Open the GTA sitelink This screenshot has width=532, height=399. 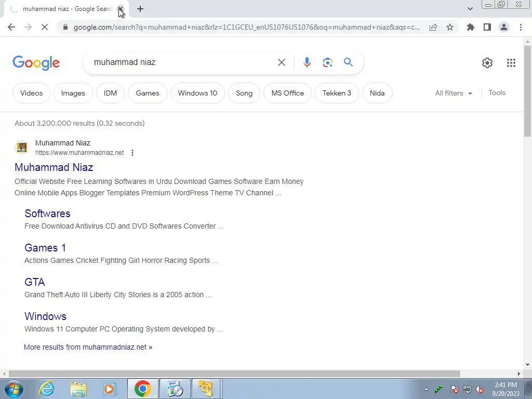(x=35, y=282)
